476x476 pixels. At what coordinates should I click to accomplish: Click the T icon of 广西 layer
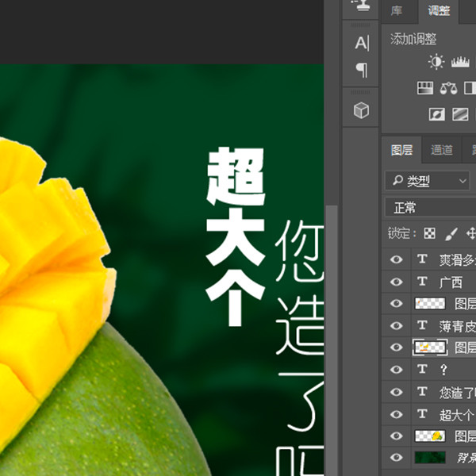tap(422, 282)
